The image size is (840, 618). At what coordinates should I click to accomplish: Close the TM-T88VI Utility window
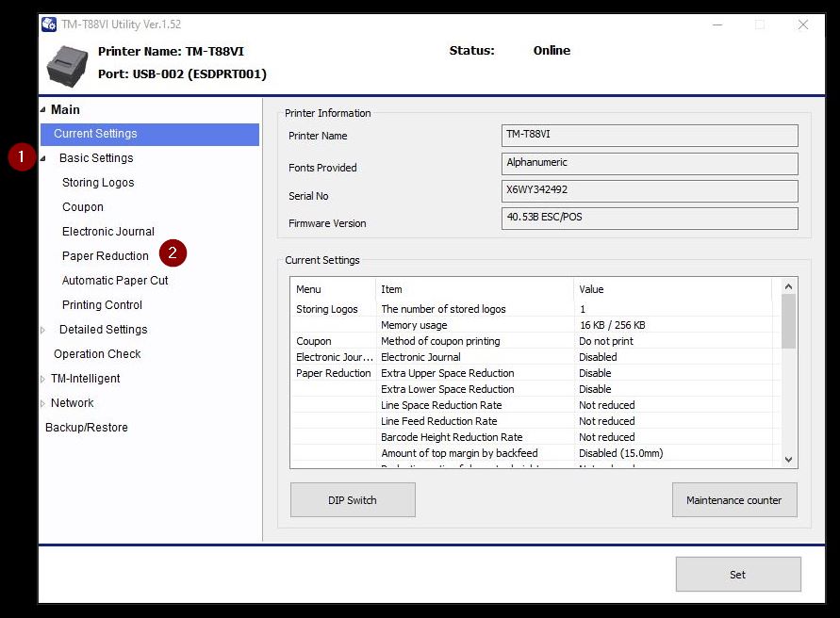point(803,24)
